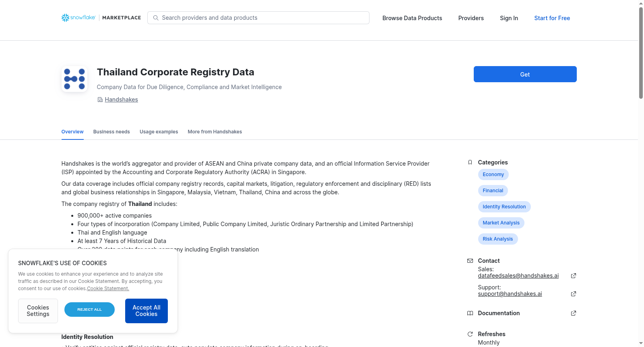The height and width of the screenshot is (347, 644).
Task: Focus the search providers and data products field
Action: point(258,18)
